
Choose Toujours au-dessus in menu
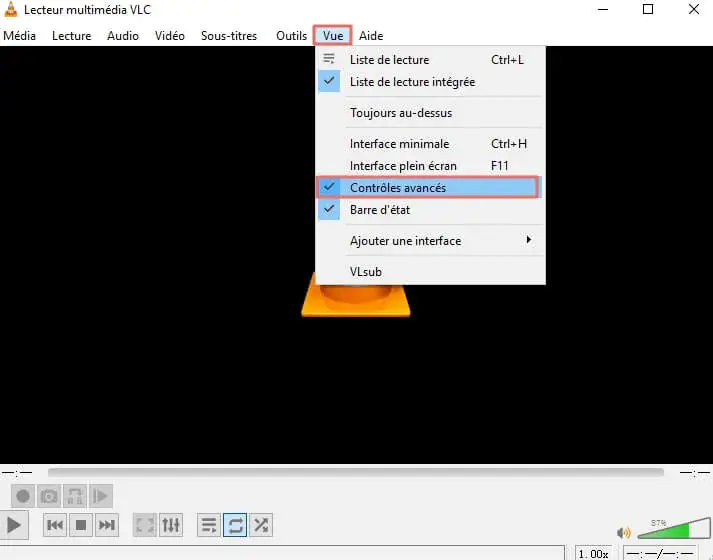tap(401, 113)
